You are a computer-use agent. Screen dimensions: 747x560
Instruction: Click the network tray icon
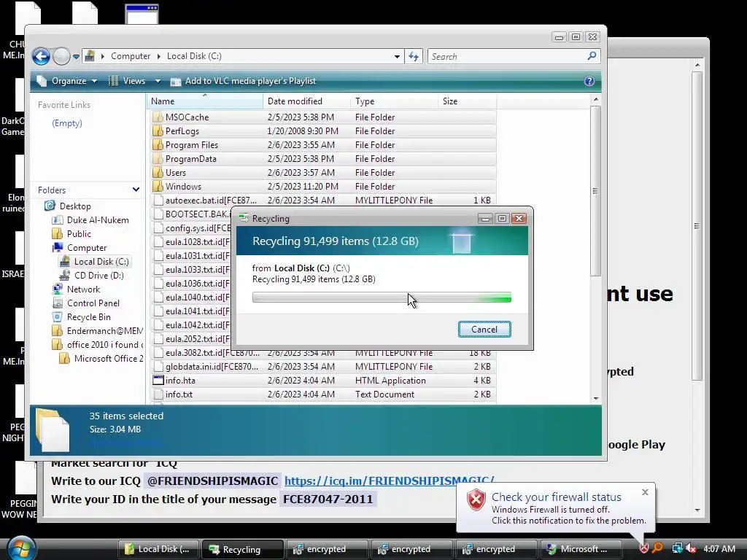(x=677, y=548)
